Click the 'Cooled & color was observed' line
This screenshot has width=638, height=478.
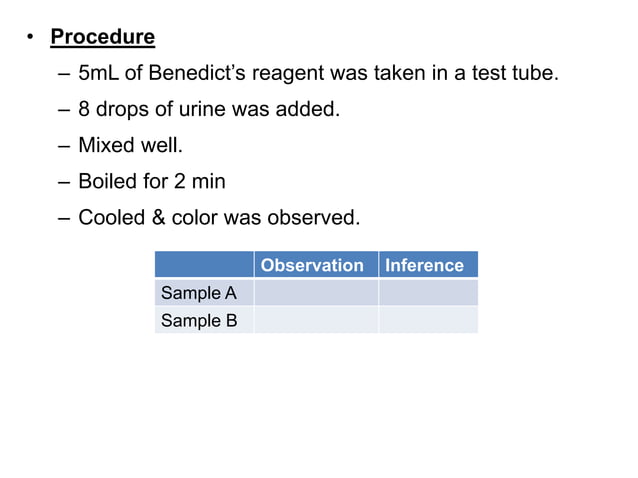pos(219,218)
